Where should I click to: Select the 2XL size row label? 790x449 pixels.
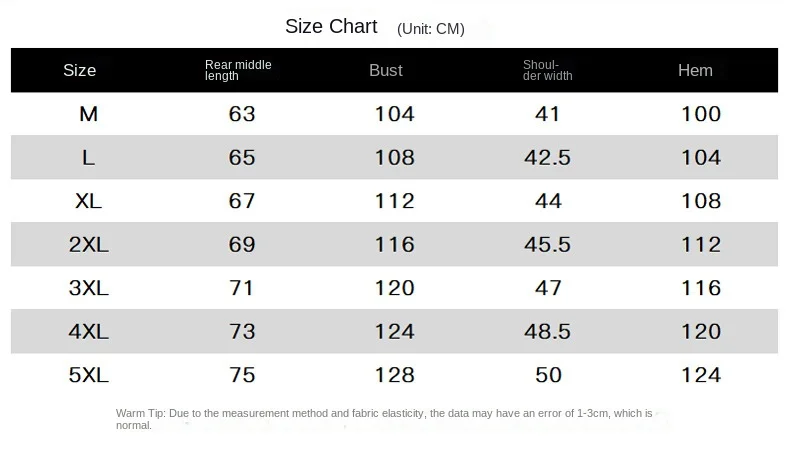[x=89, y=244]
